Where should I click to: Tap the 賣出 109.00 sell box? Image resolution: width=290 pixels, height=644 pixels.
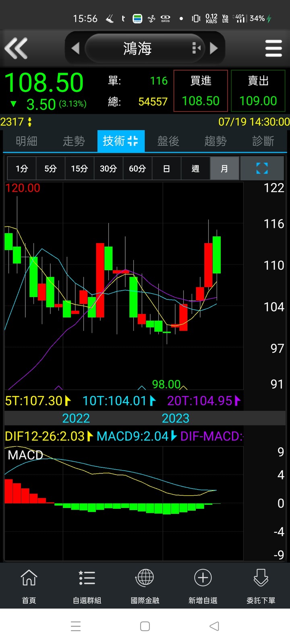[x=258, y=91]
